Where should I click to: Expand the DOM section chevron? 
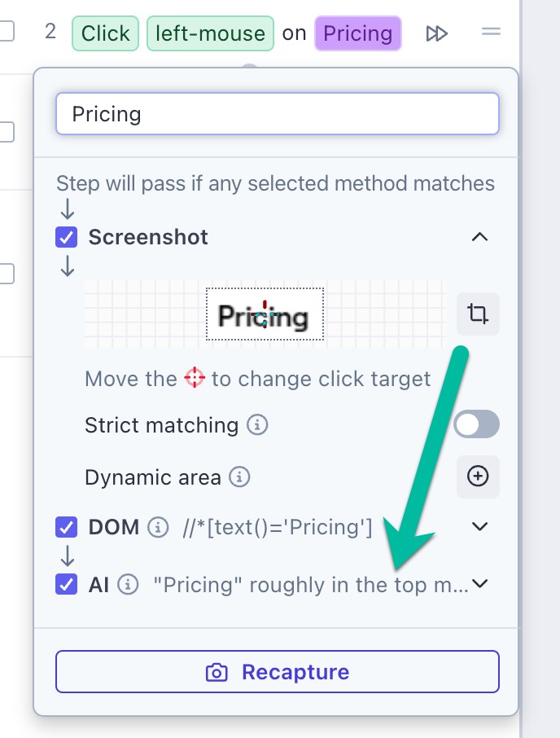click(x=480, y=527)
